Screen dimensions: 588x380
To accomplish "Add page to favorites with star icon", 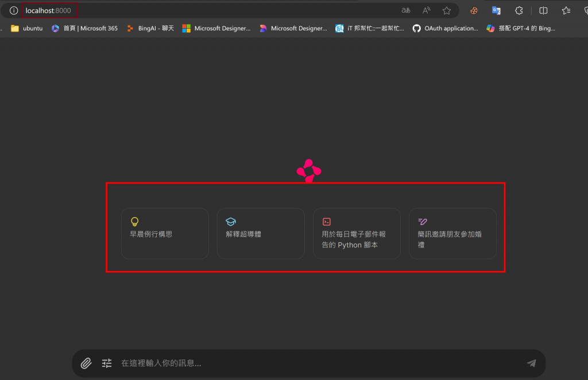I will [447, 10].
